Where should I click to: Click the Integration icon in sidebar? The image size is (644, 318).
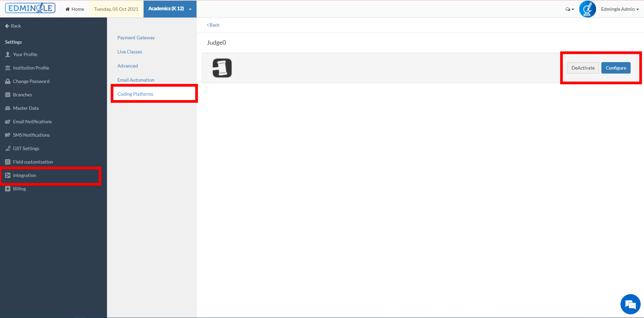coord(8,175)
